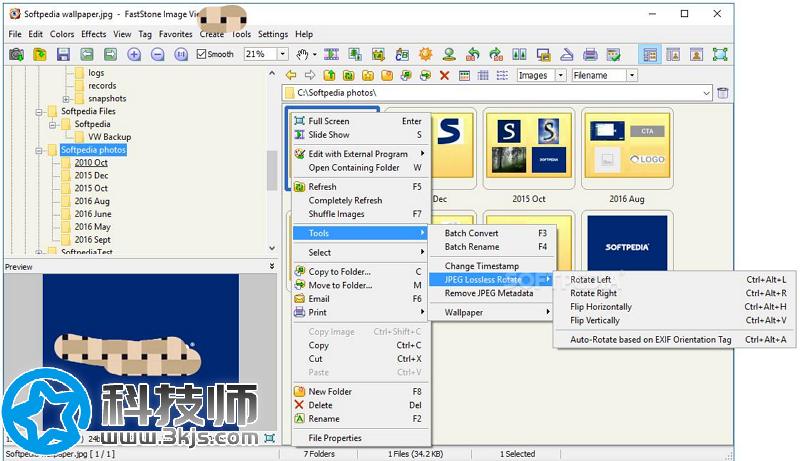Go to previous image with green left arrow
Screen dimensions: 800x461
coord(87,54)
